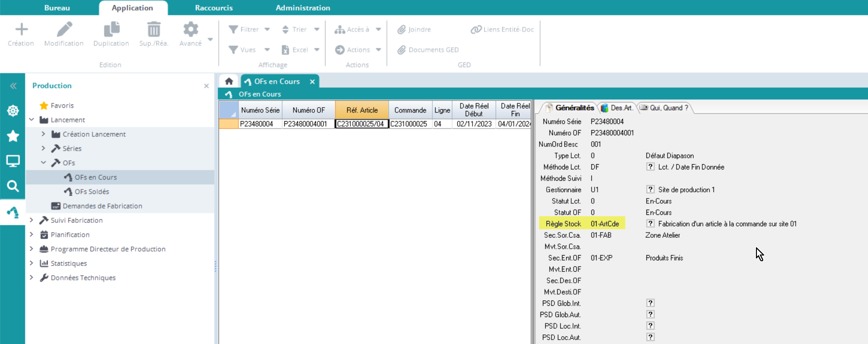Click the Duplication icon in ribbon
The height and width of the screenshot is (344, 868).
tap(111, 30)
